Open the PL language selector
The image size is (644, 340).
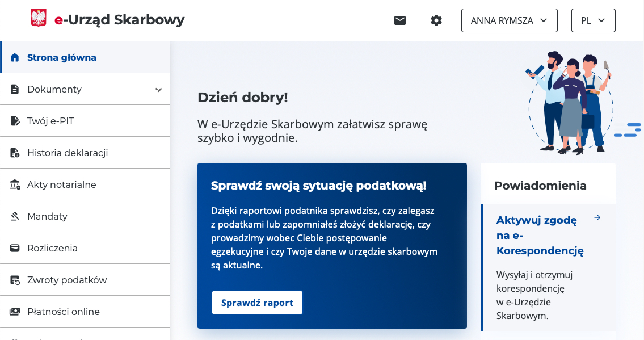pyautogui.click(x=593, y=20)
